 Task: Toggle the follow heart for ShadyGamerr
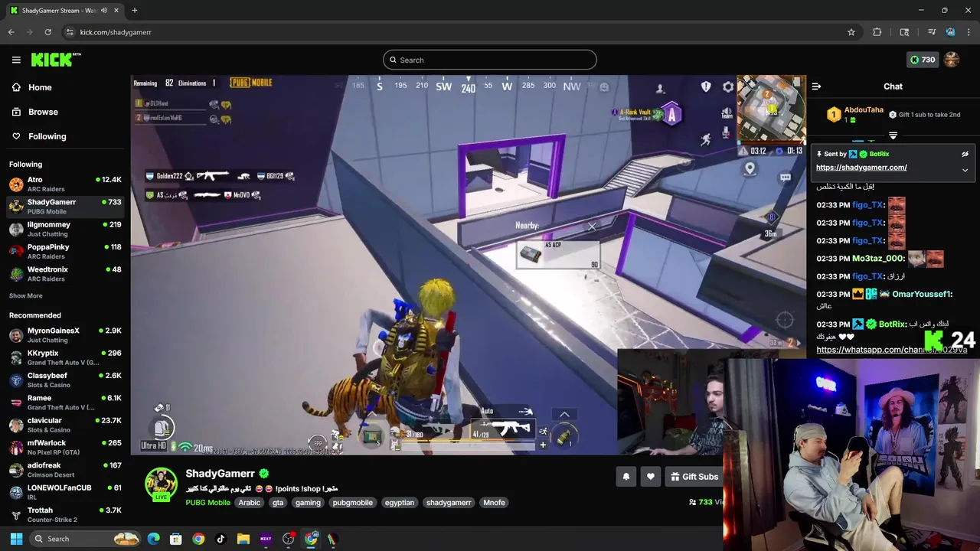coord(651,477)
